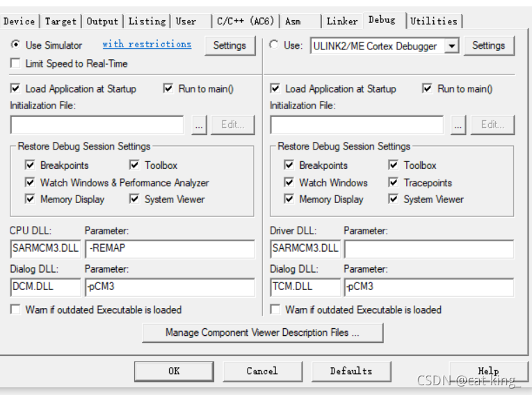532x395 pixels.
Task: Enable simulator outdated Executable warning
Action: [x=15, y=309]
